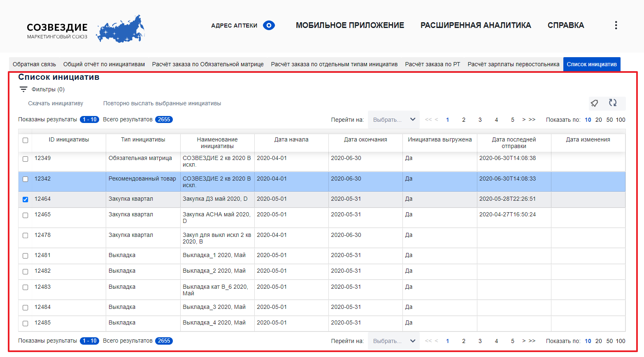Screen dimensions: 644x357
Task: Check the box for initiative 12484
Action: pyautogui.click(x=25, y=308)
